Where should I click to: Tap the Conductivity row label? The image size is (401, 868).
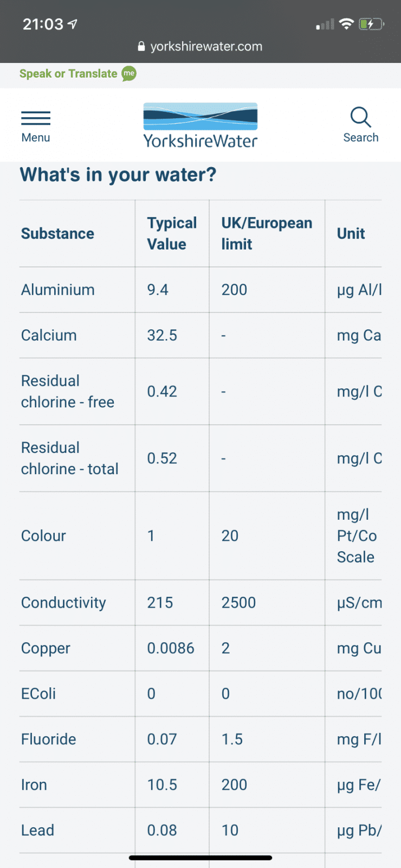tap(63, 603)
